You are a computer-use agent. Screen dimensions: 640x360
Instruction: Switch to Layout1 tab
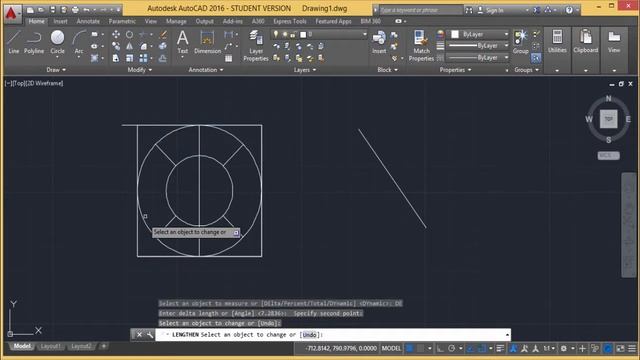coord(50,347)
